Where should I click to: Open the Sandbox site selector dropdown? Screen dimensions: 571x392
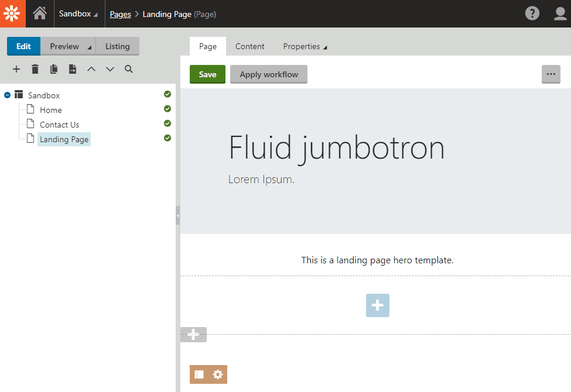[78, 14]
